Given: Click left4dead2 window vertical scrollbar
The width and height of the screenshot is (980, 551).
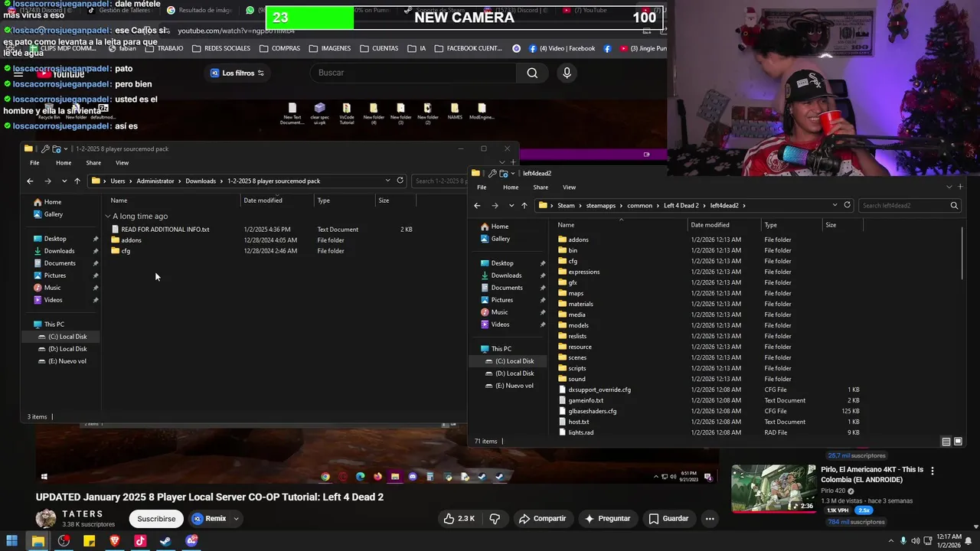Looking at the screenshot, I should click(962, 253).
